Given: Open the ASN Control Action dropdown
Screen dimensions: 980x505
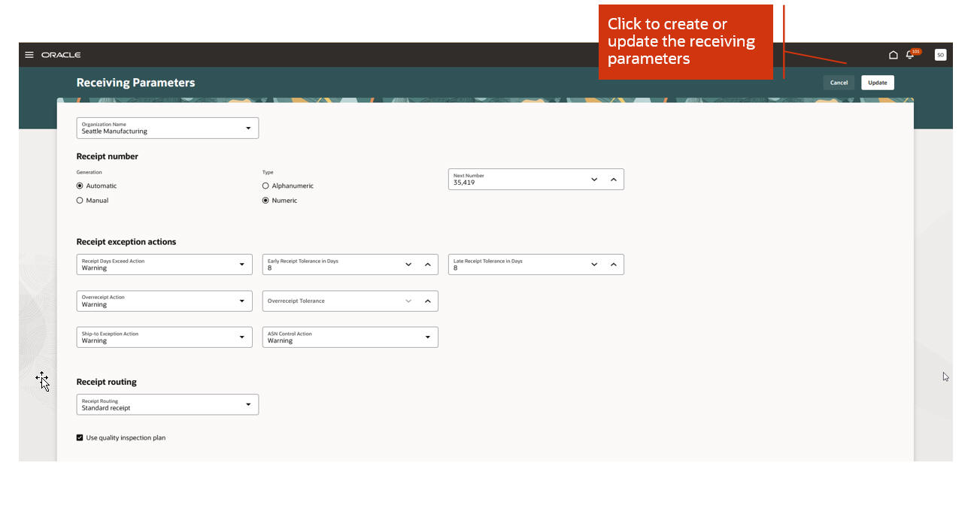Looking at the screenshot, I should coord(350,337).
